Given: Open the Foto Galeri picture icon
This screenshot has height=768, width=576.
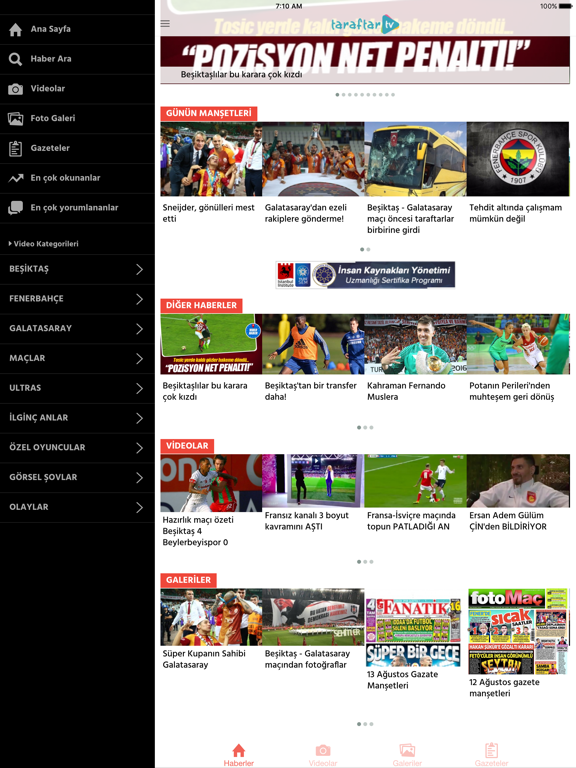Looking at the screenshot, I should (x=15, y=119).
